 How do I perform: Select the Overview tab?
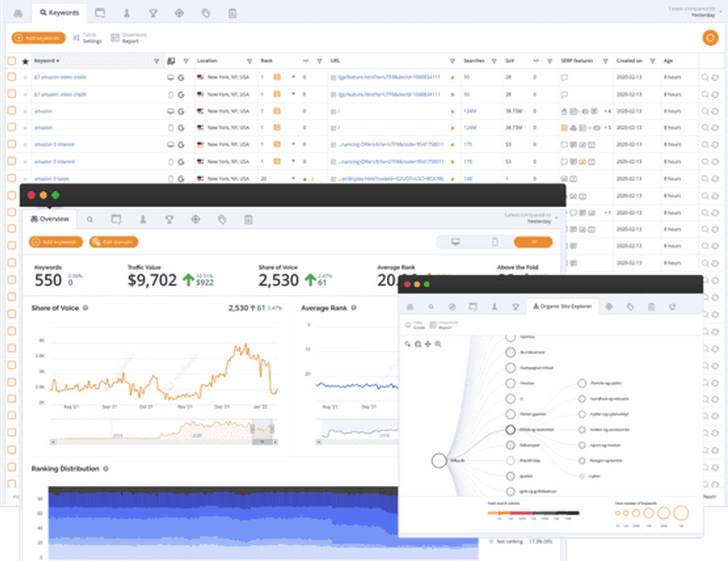[x=50, y=218]
